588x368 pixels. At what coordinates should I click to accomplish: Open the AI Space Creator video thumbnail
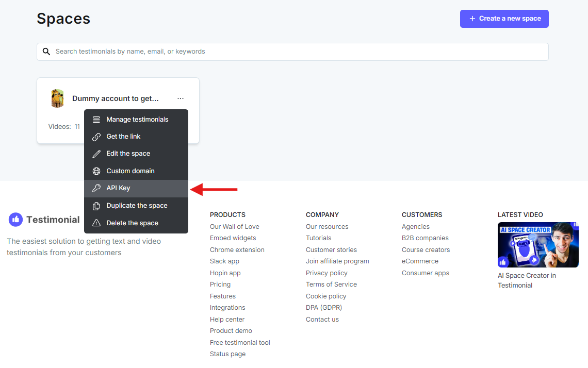click(538, 245)
